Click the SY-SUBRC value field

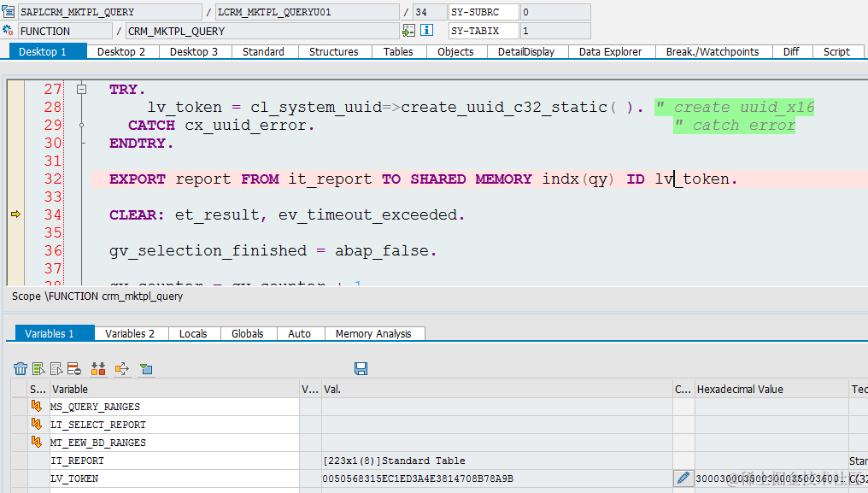coord(556,12)
